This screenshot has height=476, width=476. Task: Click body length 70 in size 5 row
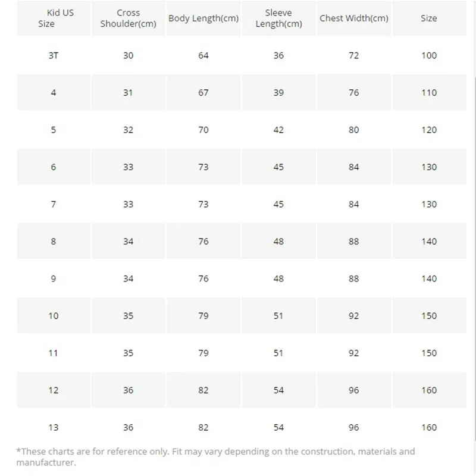pos(203,130)
